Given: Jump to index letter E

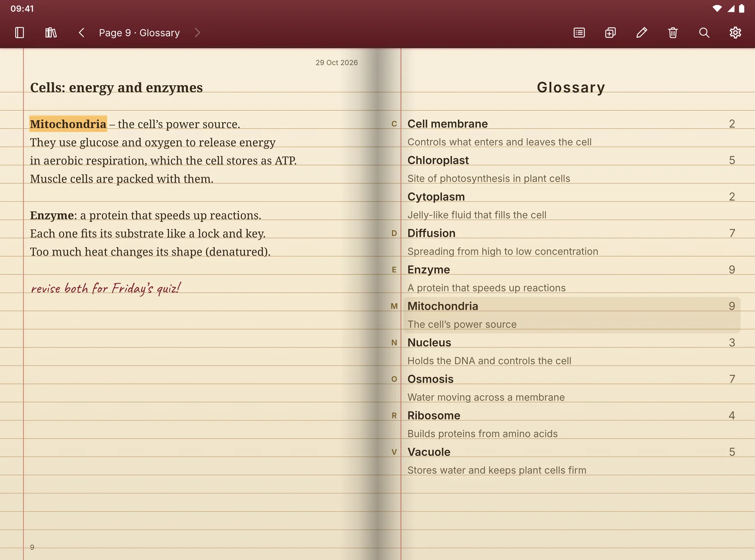Looking at the screenshot, I should [394, 270].
